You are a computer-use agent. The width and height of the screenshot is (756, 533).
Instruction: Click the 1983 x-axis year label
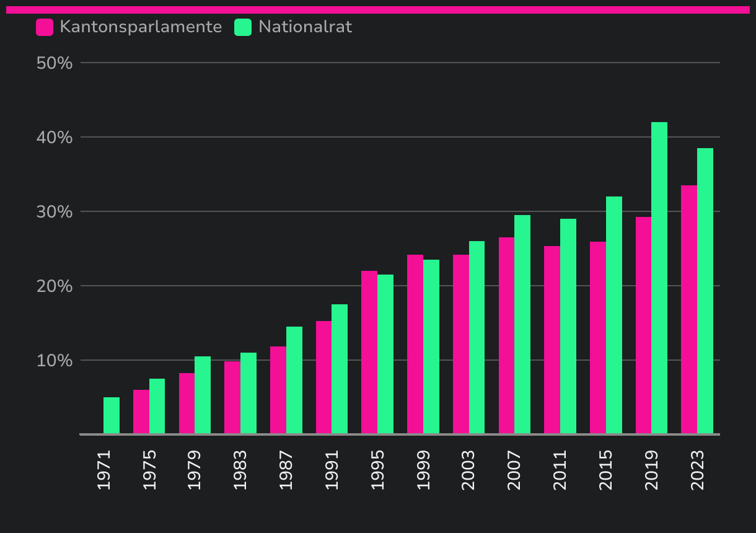[x=240, y=470]
